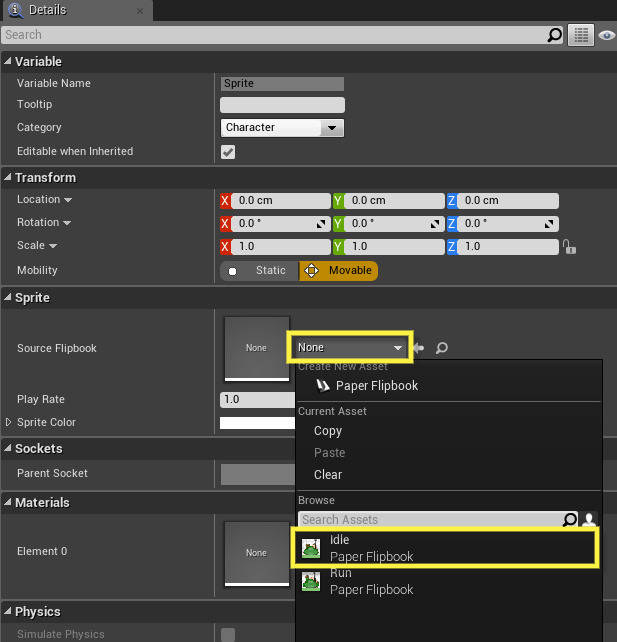This screenshot has height=642, width=617.
Task: Collapse the Transform section
Action: tap(8, 178)
